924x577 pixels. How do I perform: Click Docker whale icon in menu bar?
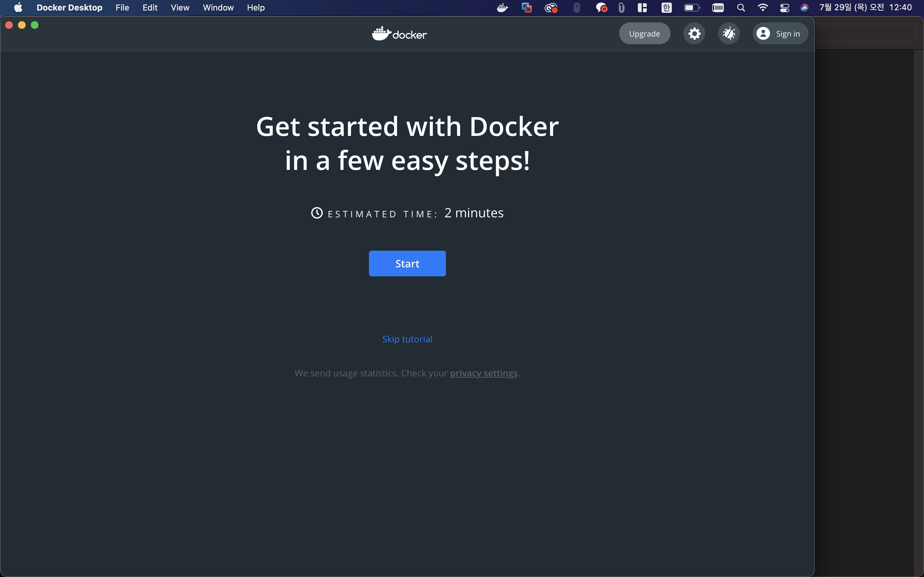coord(502,8)
